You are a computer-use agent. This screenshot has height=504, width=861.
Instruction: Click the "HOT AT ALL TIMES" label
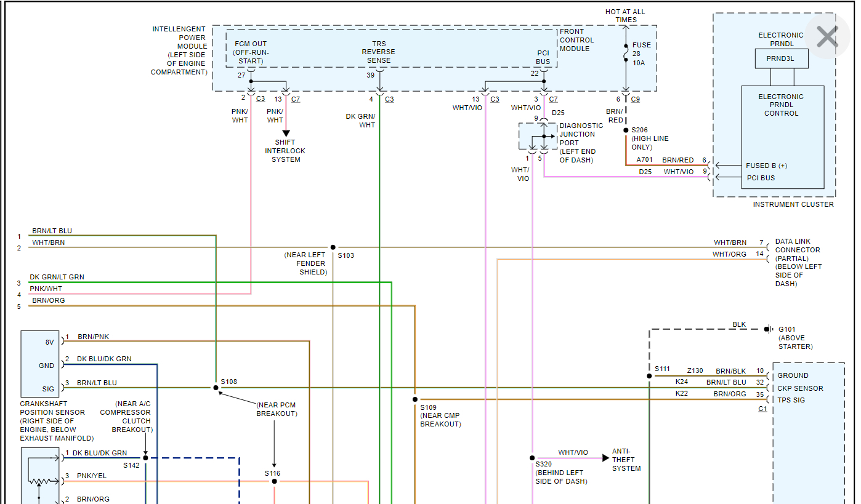pyautogui.click(x=626, y=15)
